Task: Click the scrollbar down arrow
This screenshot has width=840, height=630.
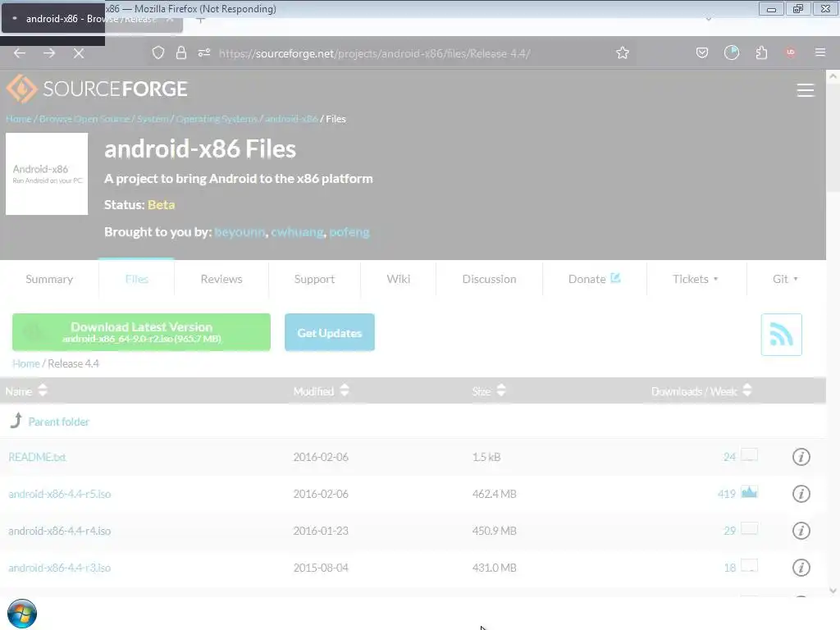Action: click(833, 591)
